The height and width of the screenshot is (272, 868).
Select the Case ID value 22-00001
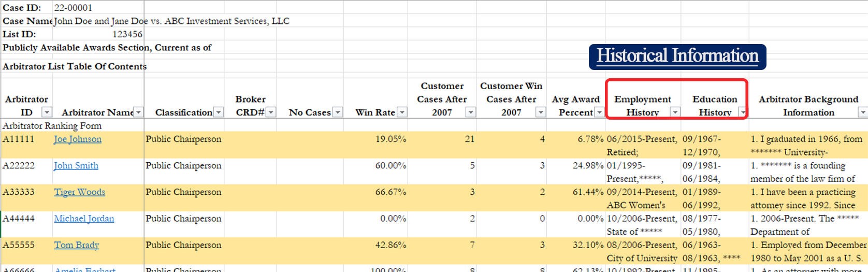click(x=74, y=8)
